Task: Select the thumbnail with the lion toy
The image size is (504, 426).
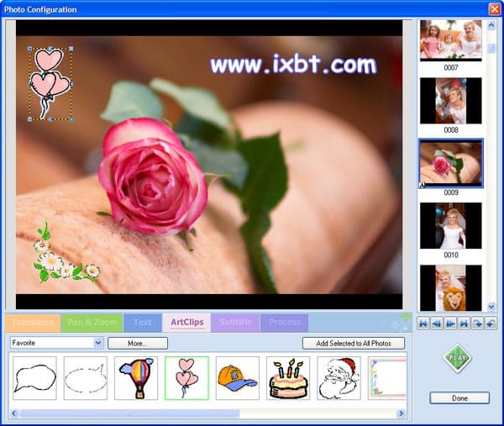Action: (450, 287)
